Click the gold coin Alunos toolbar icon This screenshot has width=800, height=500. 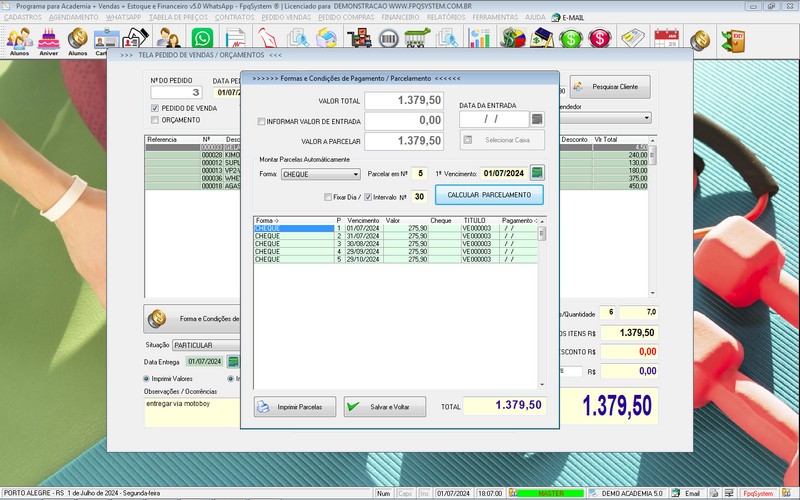78,39
